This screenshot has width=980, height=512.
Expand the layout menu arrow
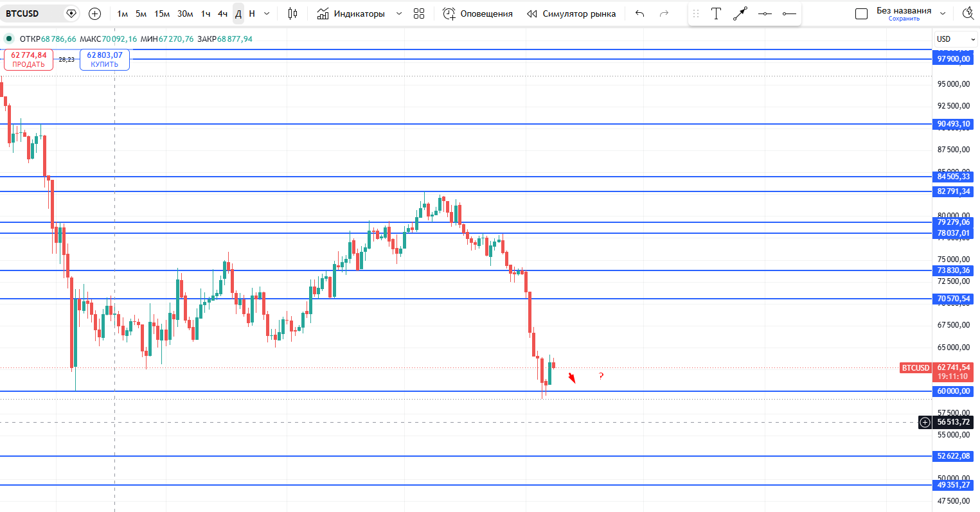pos(943,13)
